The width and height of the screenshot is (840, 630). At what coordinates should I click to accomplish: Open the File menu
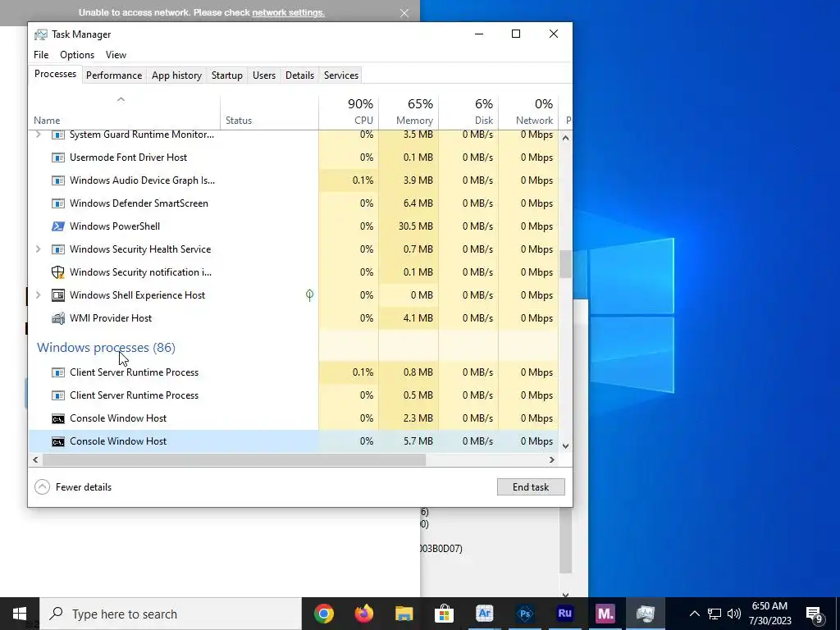pos(41,55)
